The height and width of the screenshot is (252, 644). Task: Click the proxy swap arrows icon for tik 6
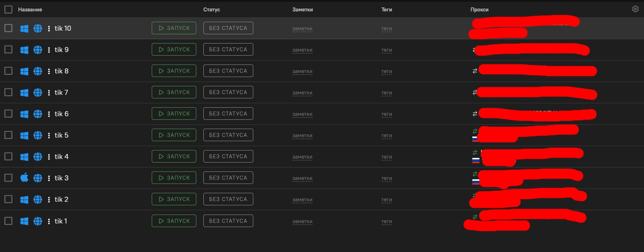[475, 114]
